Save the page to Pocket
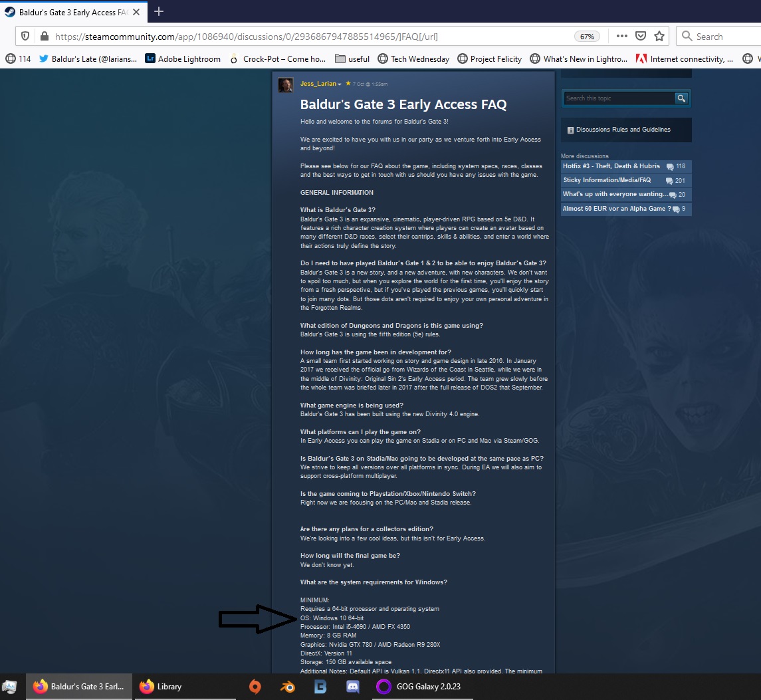The height and width of the screenshot is (700, 761). tap(641, 36)
